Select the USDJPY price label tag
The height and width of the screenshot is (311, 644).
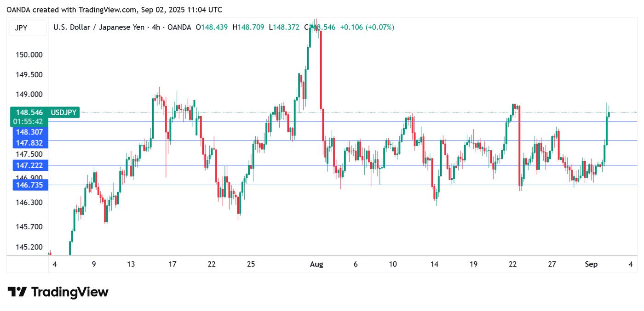click(x=64, y=112)
